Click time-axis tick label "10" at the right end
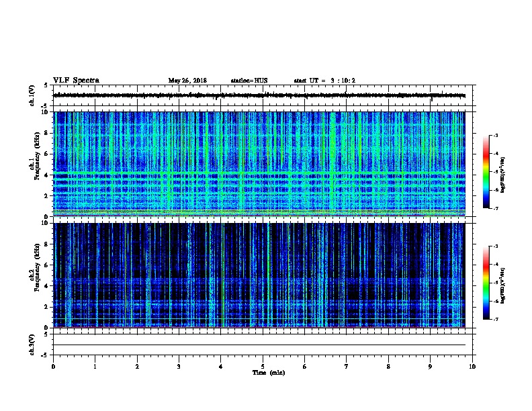This screenshot has height=411, width=532. [472, 367]
